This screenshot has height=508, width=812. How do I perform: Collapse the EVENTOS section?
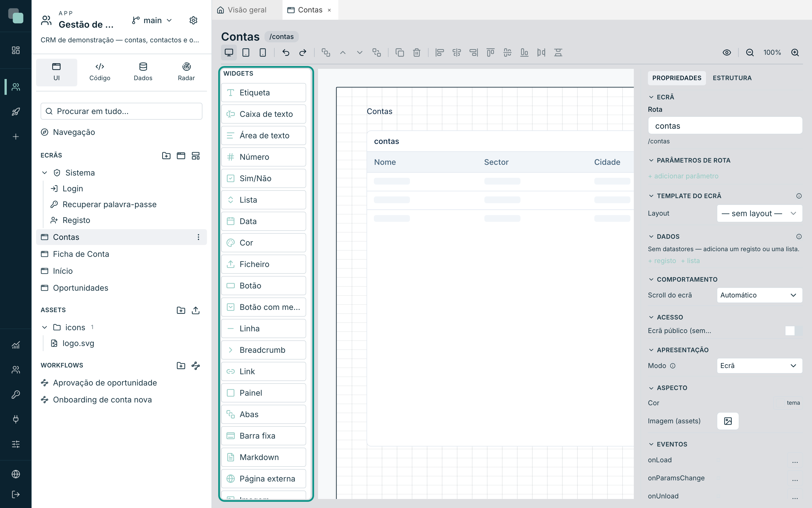coord(651,444)
